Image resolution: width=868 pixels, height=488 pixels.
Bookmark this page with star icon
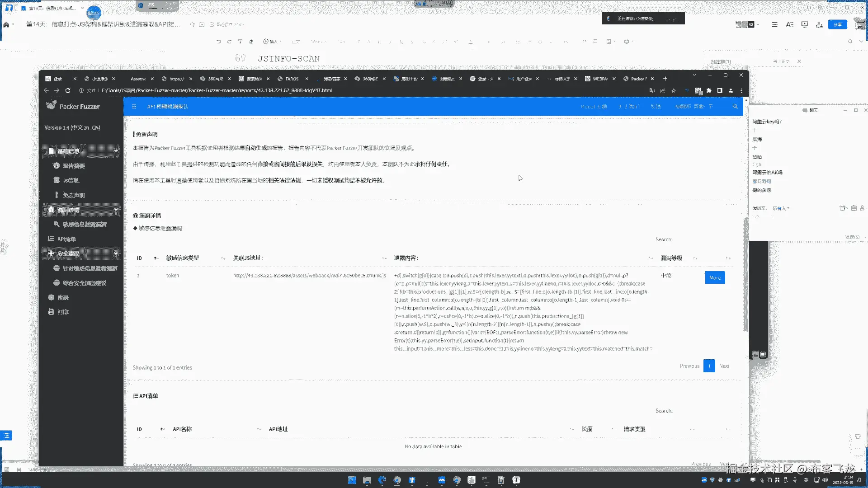click(x=674, y=90)
